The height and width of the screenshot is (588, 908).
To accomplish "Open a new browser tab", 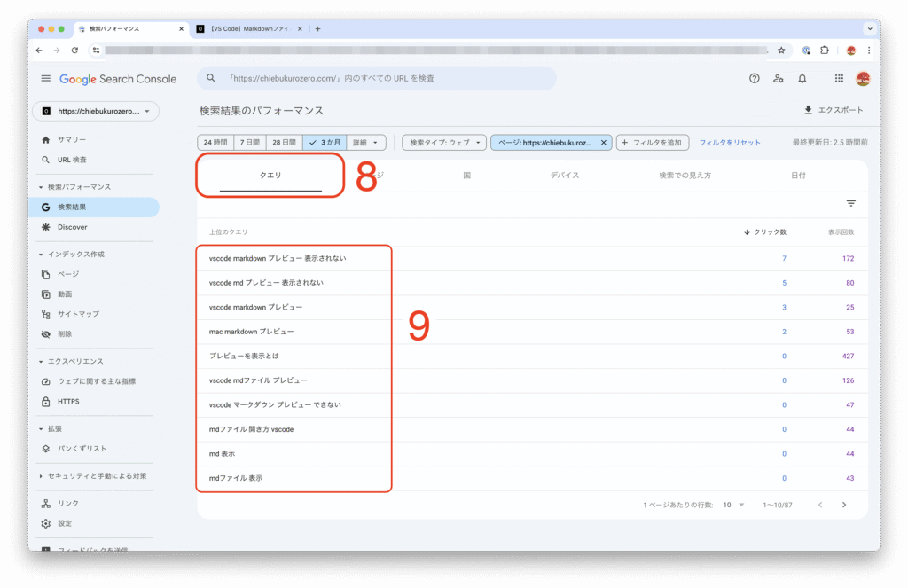I will (318, 28).
